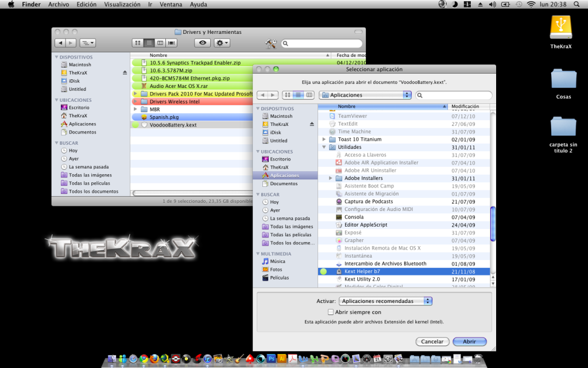Click the Abrir button
Viewport: 588px width, 368px height.
point(469,342)
